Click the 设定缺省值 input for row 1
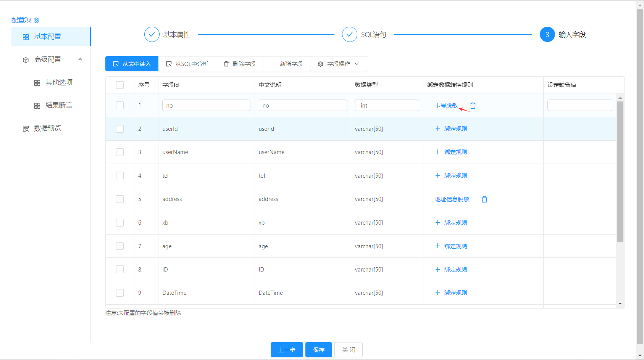 coord(579,106)
